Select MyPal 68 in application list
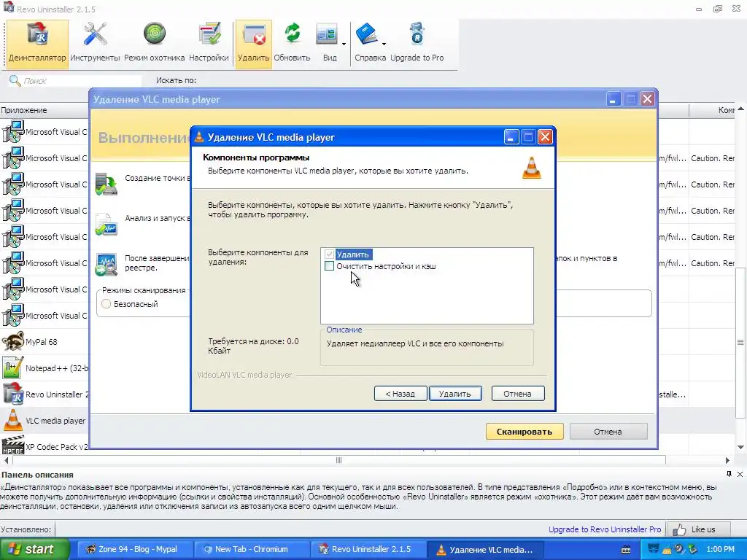The image size is (747, 560). point(44,342)
